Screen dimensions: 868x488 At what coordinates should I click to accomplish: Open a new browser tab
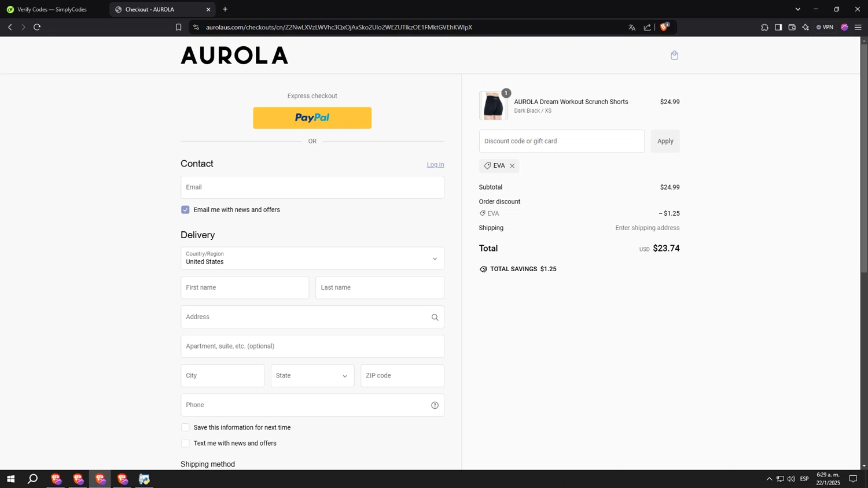point(225,9)
